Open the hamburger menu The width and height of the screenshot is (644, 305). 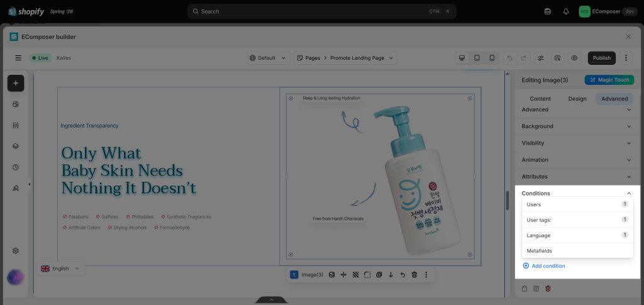[x=18, y=58]
